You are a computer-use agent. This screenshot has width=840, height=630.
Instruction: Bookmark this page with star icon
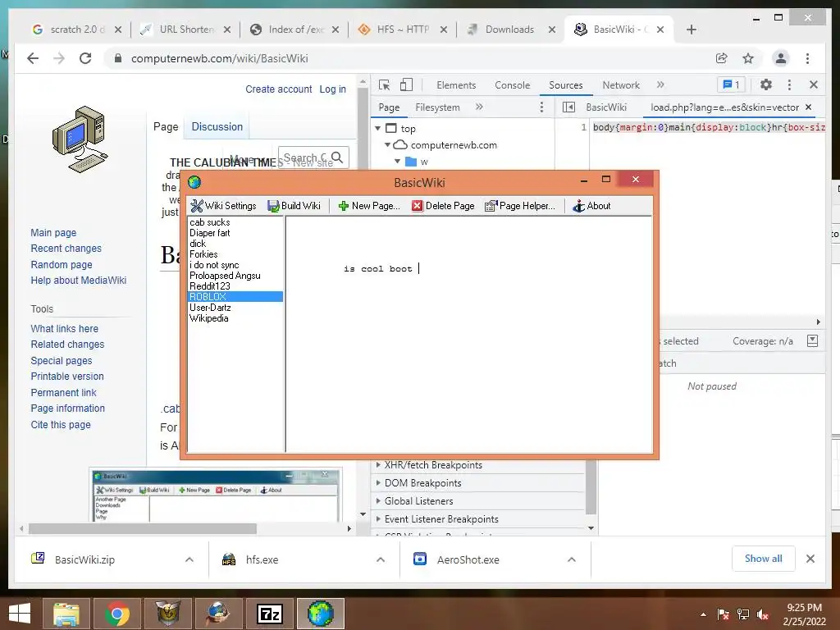pos(748,58)
